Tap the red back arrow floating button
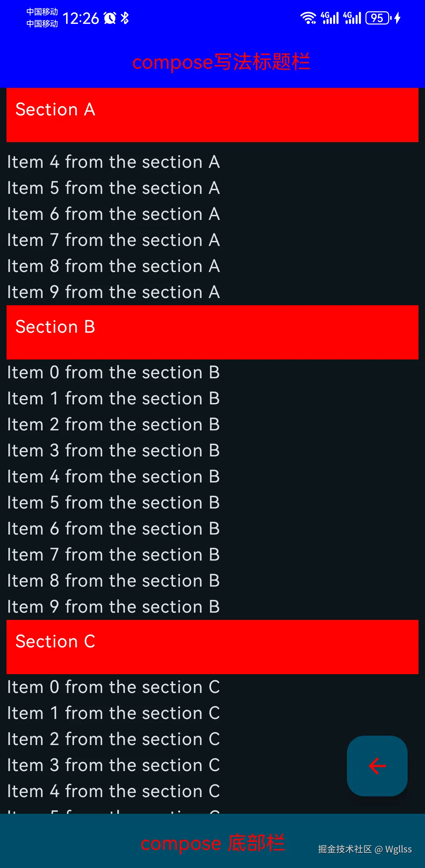425x868 pixels. click(377, 766)
